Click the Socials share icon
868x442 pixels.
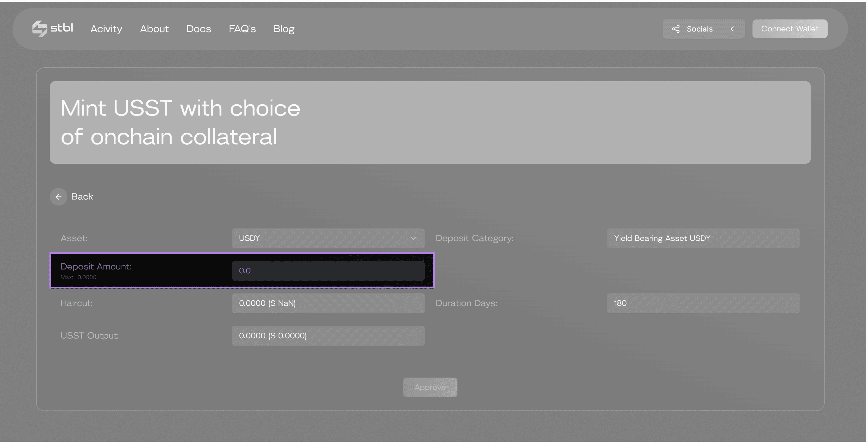click(x=676, y=29)
